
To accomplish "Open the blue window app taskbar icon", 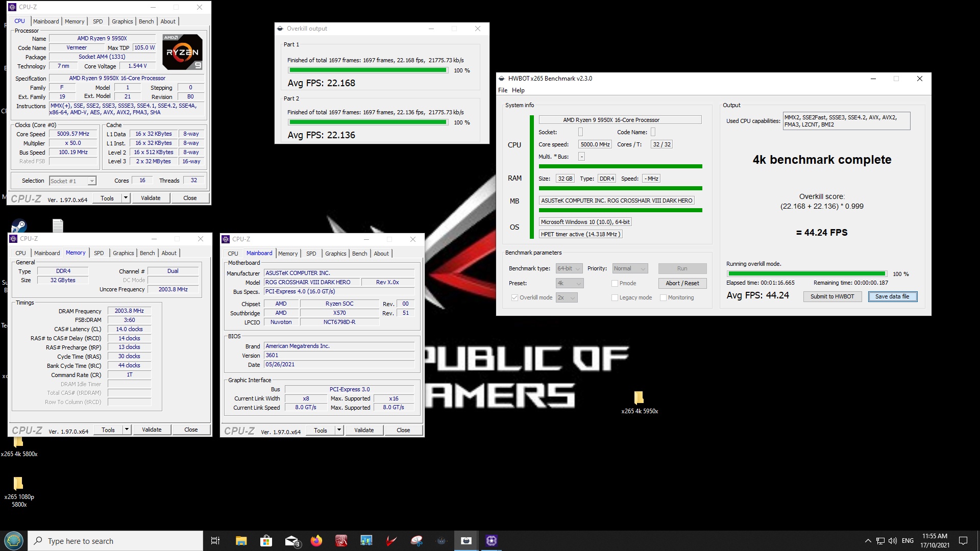I will pos(366,541).
